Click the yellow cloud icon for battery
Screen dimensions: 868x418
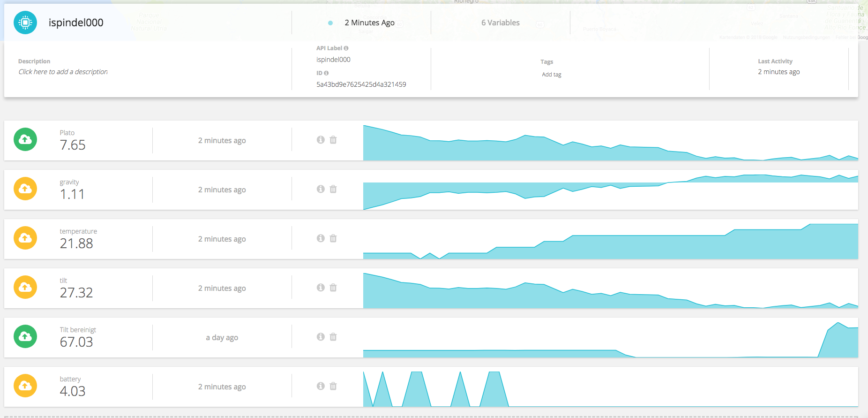tap(25, 386)
